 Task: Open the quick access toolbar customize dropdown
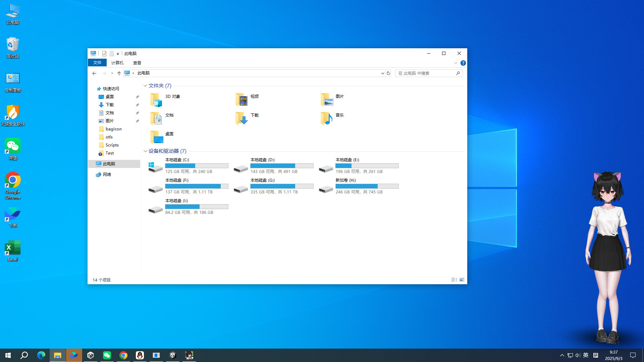117,53
